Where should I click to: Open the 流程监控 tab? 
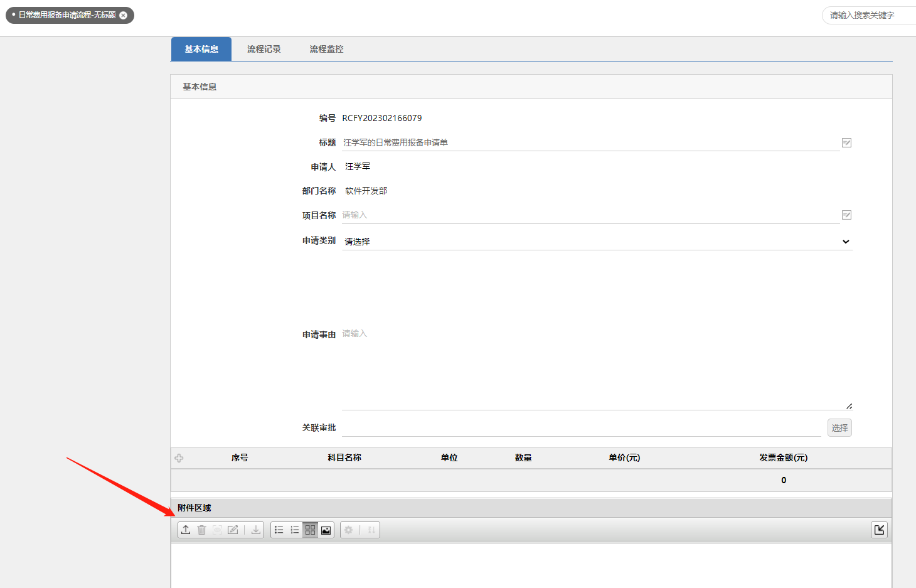(x=326, y=49)
